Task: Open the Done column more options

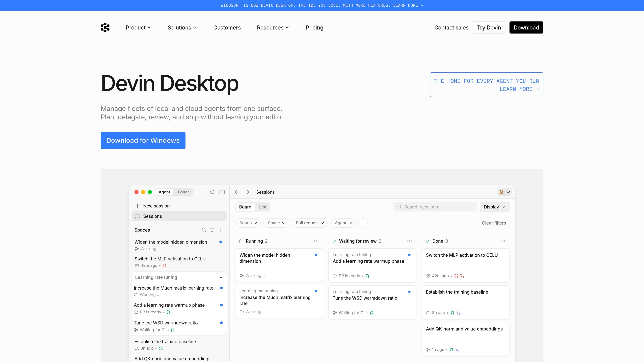Action: coord(503,241)
